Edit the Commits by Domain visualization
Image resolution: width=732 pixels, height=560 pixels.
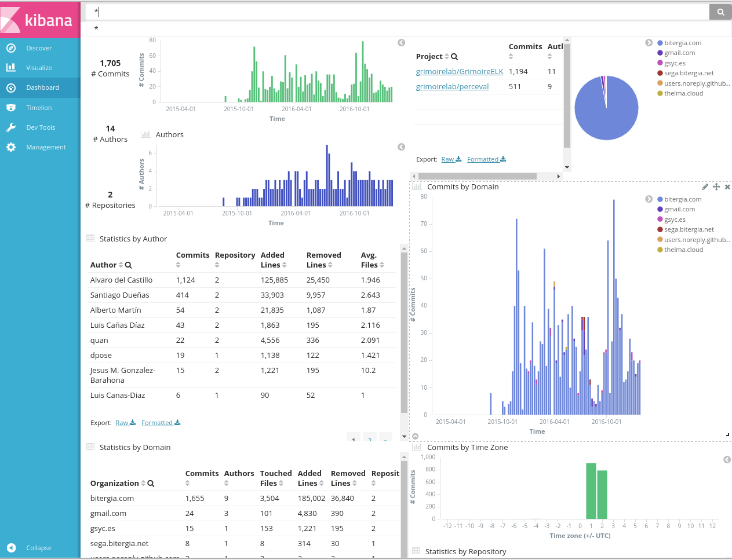tap(705, 186)
